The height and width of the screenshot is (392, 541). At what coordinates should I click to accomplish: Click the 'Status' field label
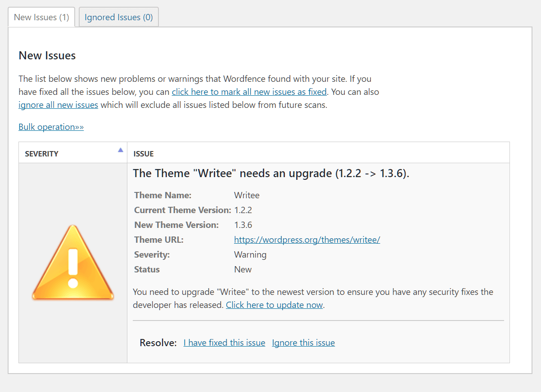tap(147, 269)
